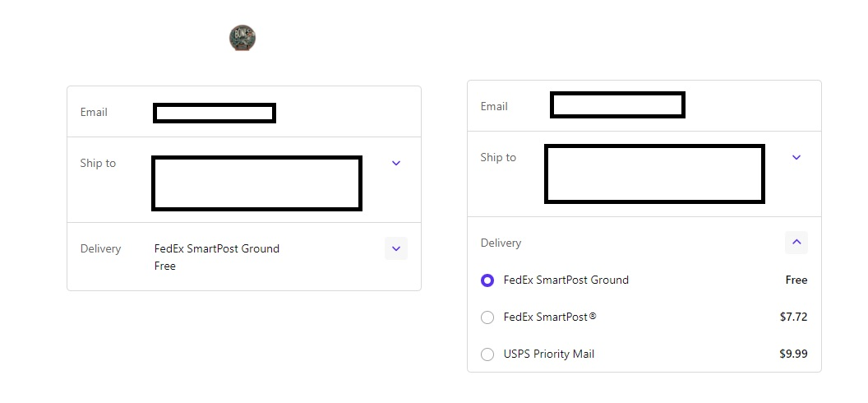This screenshot has width=868, height=403.
Task: Click the email value in collapsed-delivery card
Action: pyautogui.click(x=215, y=113)
